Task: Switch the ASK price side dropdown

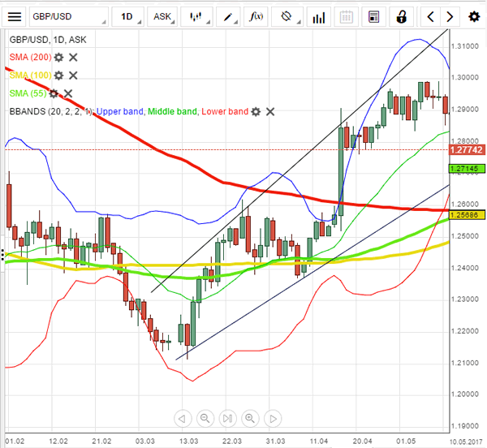Action: pyautogui.click(x=162, y=17)
